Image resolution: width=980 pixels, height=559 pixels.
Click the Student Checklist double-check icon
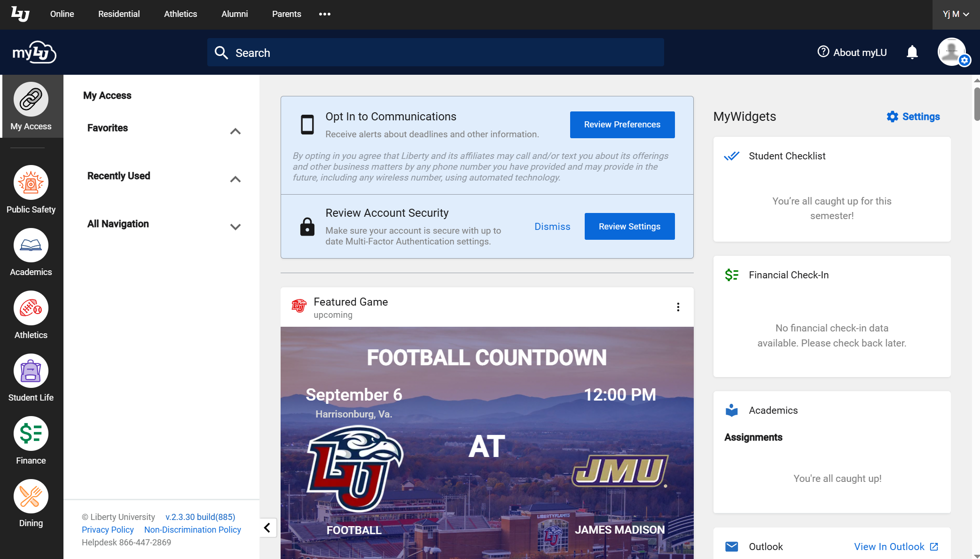point(731,156)
